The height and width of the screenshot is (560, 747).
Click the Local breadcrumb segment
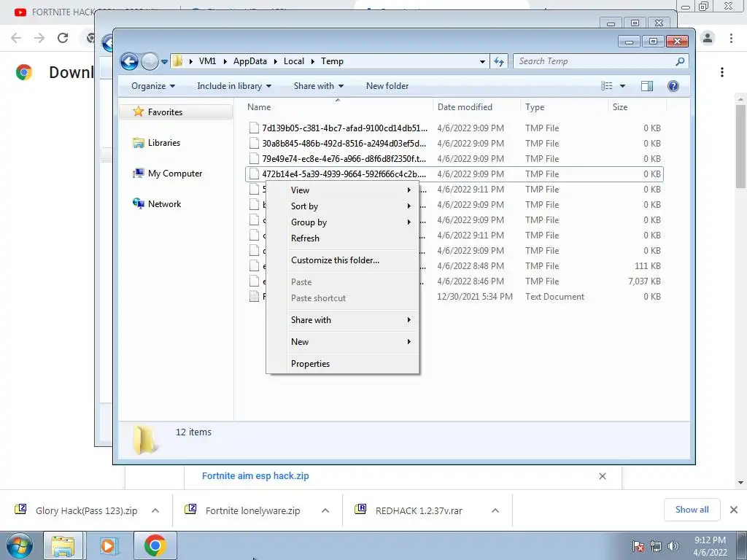(x=294, y=61)
